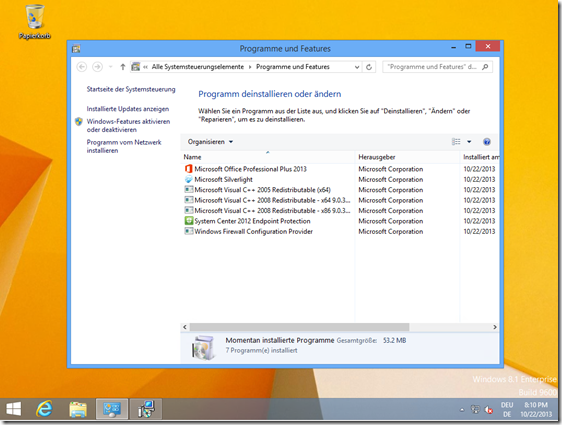
Task: Go forward with the forward arrow
Action: coord(97,67)
